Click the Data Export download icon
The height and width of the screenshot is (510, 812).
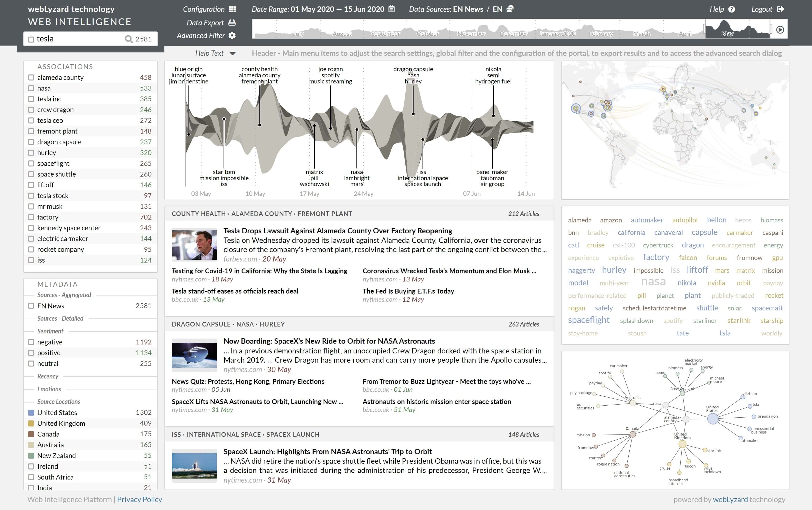tap(232, 23)
